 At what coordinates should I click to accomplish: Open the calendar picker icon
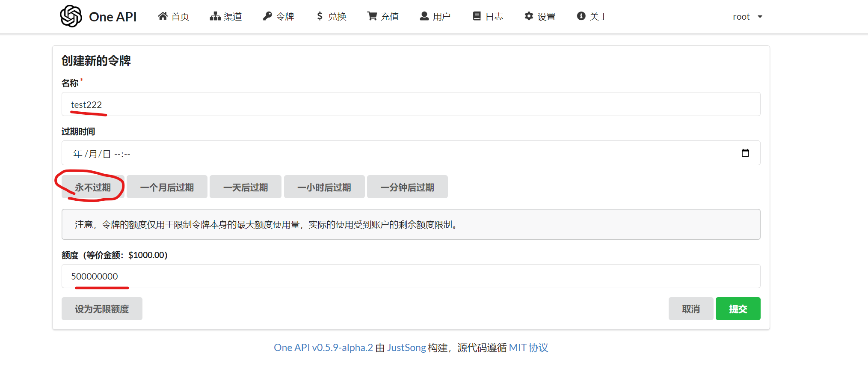click(x=745, y=153)
